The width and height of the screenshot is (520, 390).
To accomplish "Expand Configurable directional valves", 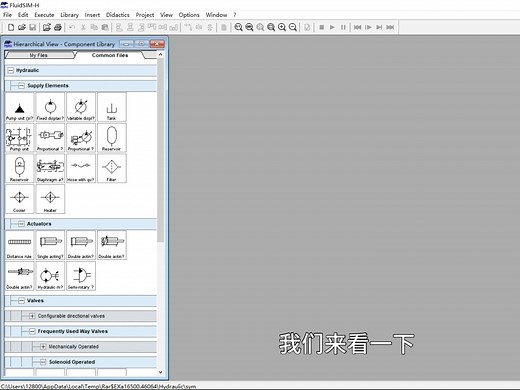I will tap(32, 316).
